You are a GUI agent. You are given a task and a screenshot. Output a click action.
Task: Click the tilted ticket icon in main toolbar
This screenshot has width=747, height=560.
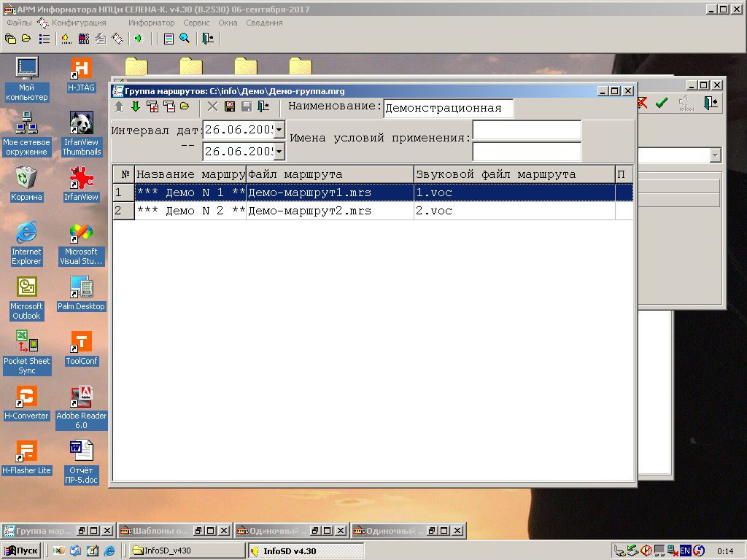pos(117,39)
